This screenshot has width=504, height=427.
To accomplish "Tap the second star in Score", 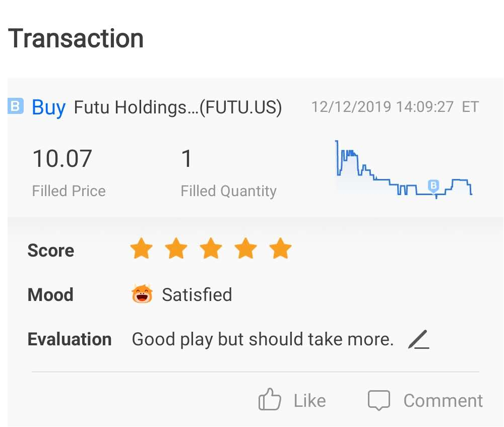I will tap(176, 249).
